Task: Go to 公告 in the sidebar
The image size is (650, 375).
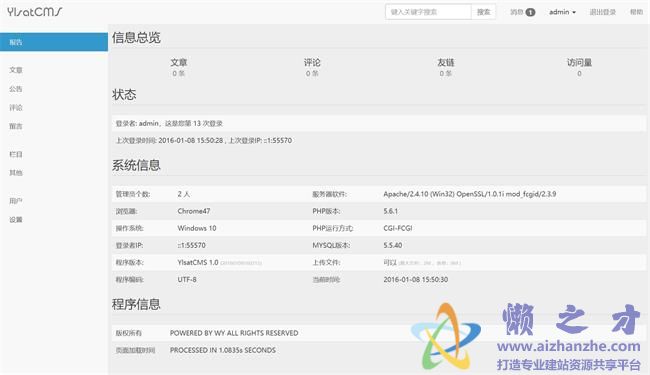Action: tap(16, 89)
